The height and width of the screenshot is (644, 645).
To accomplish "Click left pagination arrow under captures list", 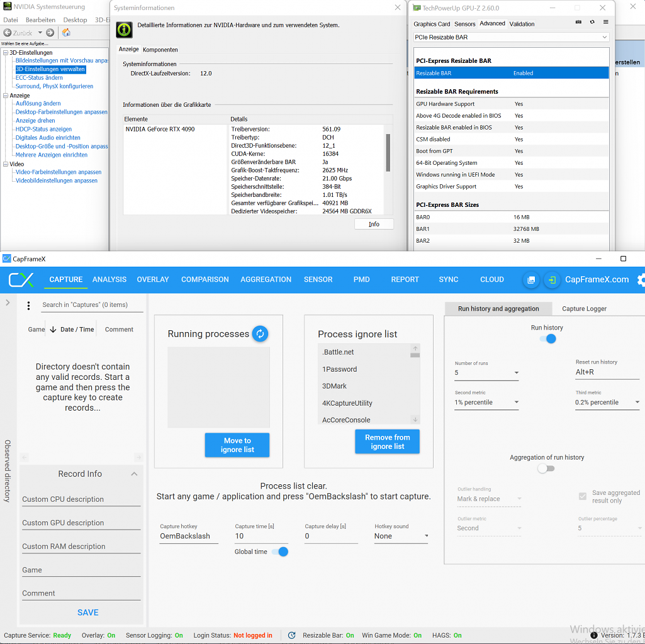I will coord(25,457).
